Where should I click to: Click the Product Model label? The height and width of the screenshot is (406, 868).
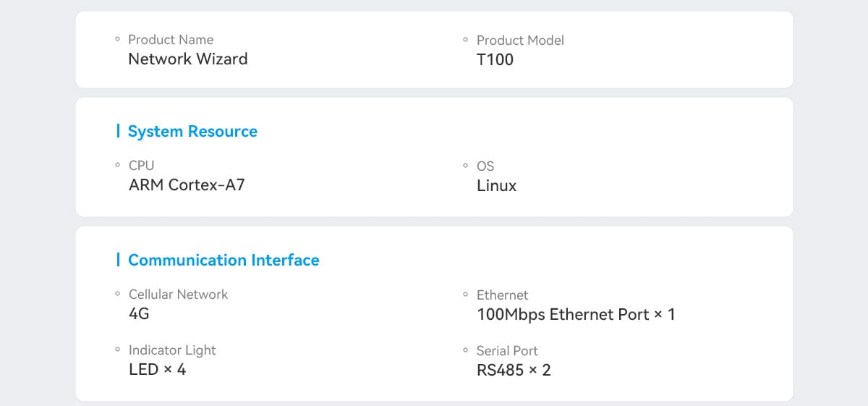click(x=520, y=41)
